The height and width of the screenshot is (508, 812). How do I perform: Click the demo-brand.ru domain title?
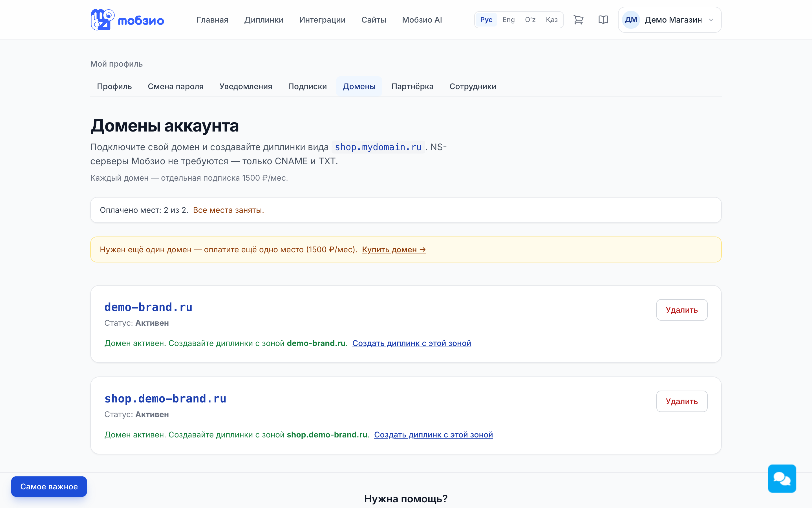point(148,307)
